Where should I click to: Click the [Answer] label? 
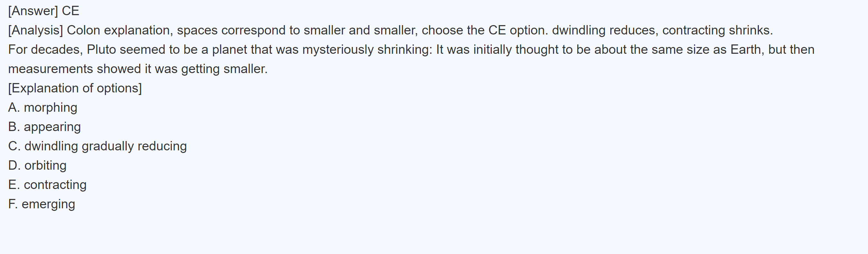33,11
